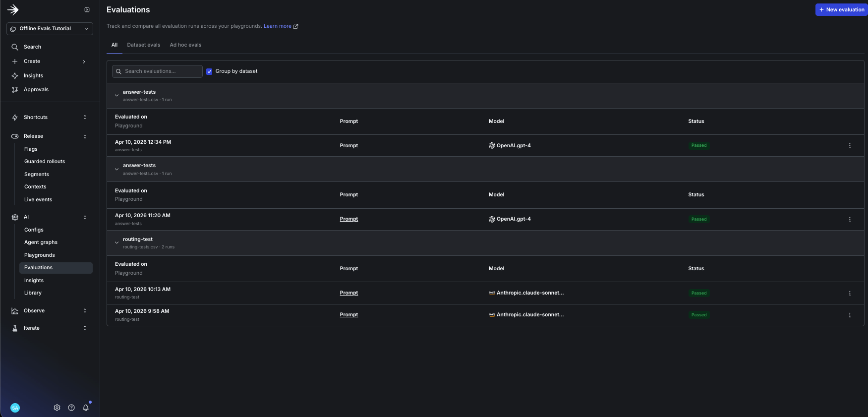Image resolution: width=868 pixels, height=417 pixels.
Task: Click the LaunchDarkly arrow logo
Action: click(x=13, y=9)
